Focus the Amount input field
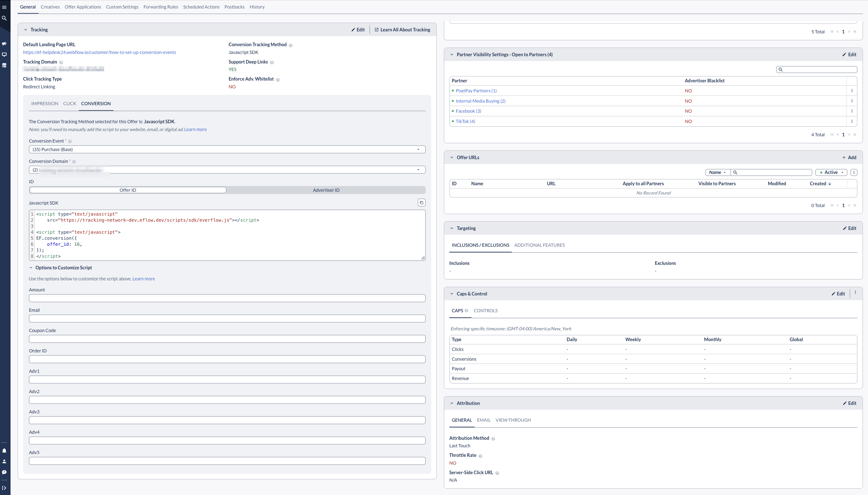 [x=227, y=298]
